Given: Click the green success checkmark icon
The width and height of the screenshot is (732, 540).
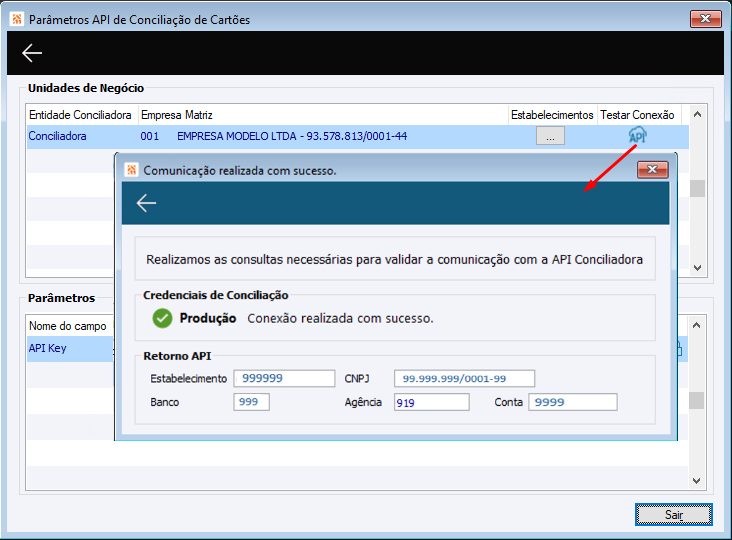Looking at the screenshot, I should (162, 318).
